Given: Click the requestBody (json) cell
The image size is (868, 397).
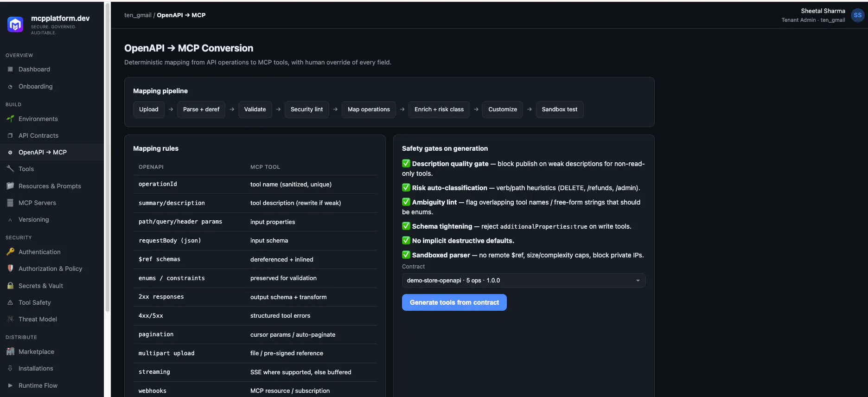Looking at the screenshot, I should point(170,241).
